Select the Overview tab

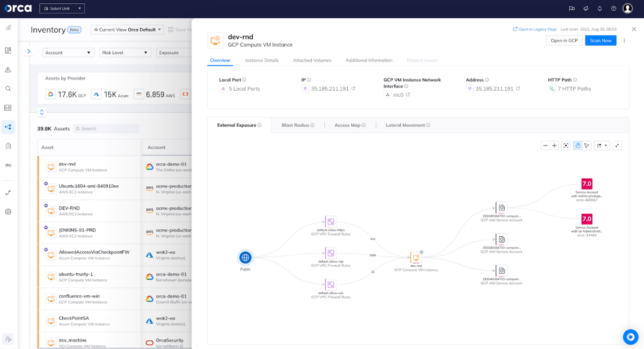point(220,60)
